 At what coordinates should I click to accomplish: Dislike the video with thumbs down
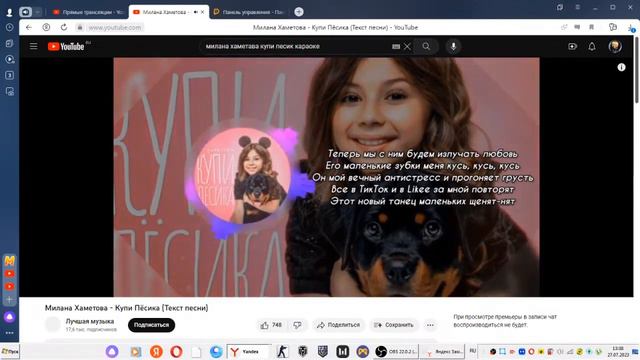tap(297, 325)
